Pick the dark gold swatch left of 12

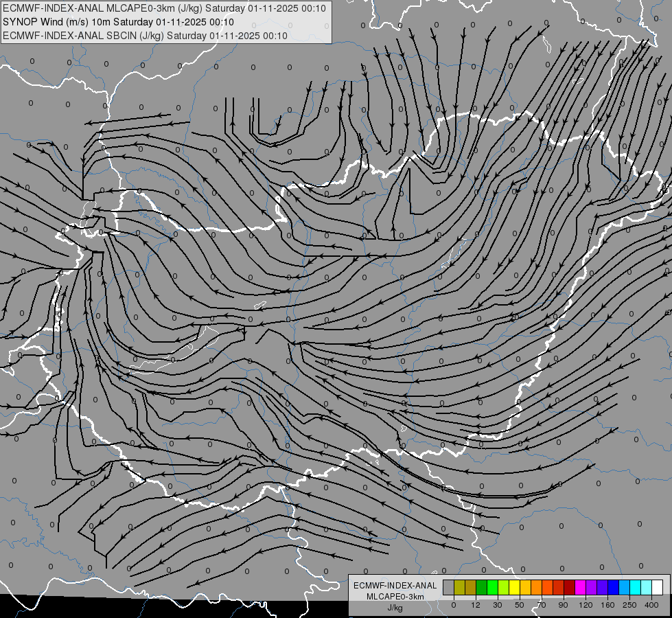point(471,587)
